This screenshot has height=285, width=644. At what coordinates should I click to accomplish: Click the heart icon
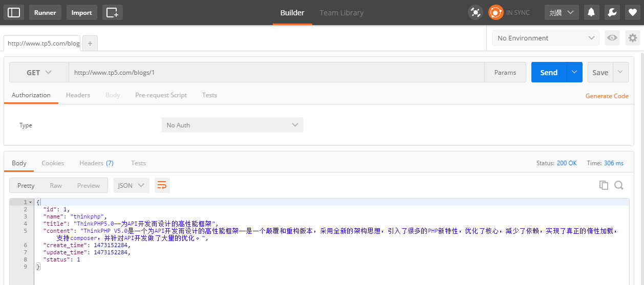[632, 13]
